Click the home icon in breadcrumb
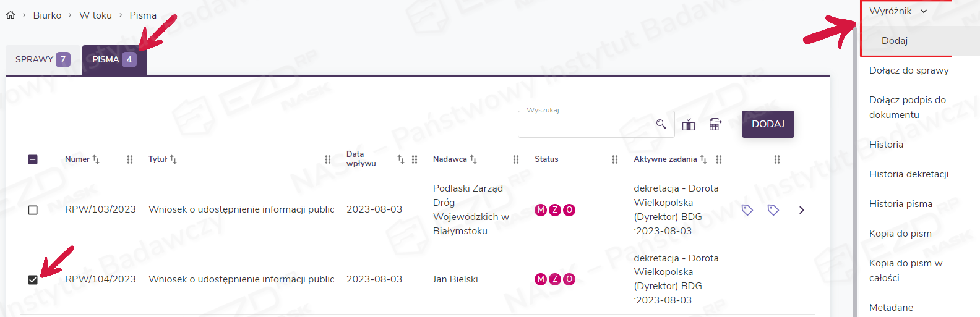Image resolution: width=980 pixels, height=317 pixels. tap(11, 15)
